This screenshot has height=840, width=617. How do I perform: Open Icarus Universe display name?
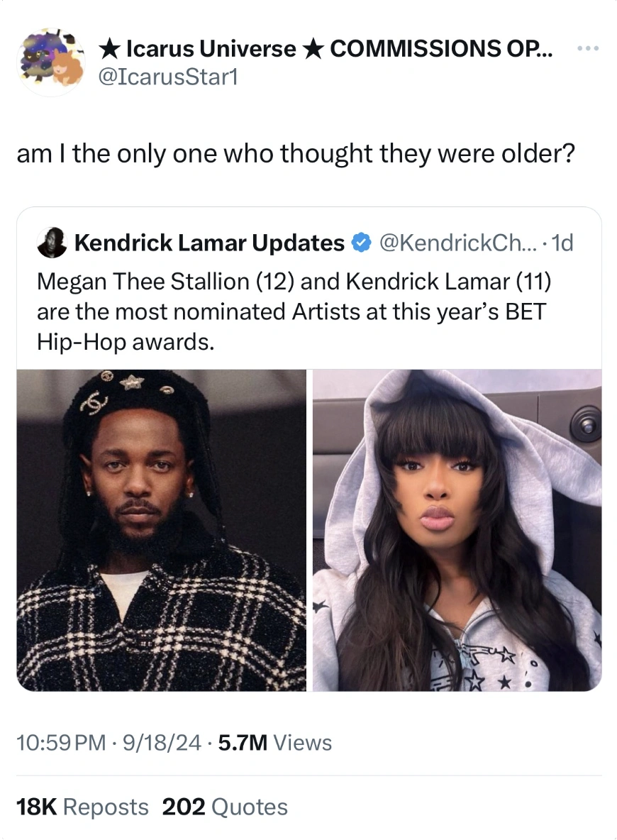(327, 49)
